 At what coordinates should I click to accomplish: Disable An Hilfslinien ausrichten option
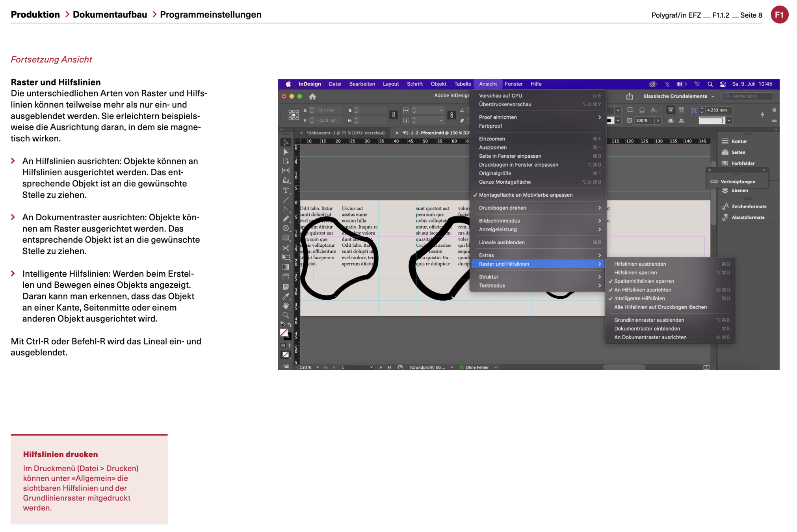point(643,290)
